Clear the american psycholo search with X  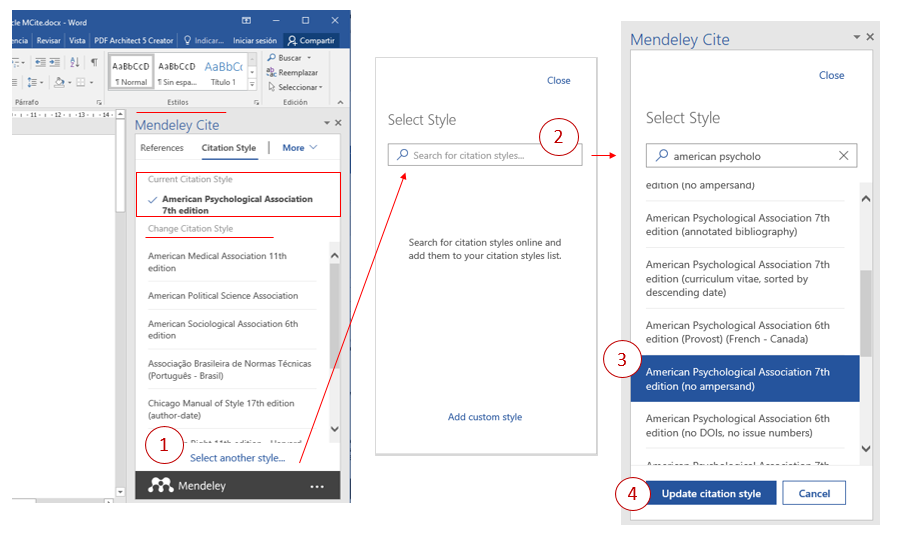pos(843,155)
